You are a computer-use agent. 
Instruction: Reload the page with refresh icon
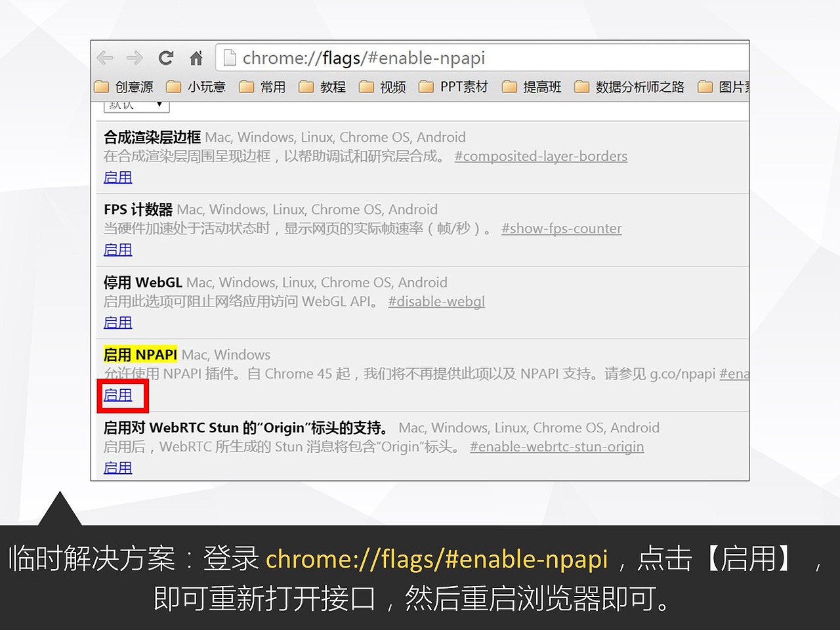[166, 58]
